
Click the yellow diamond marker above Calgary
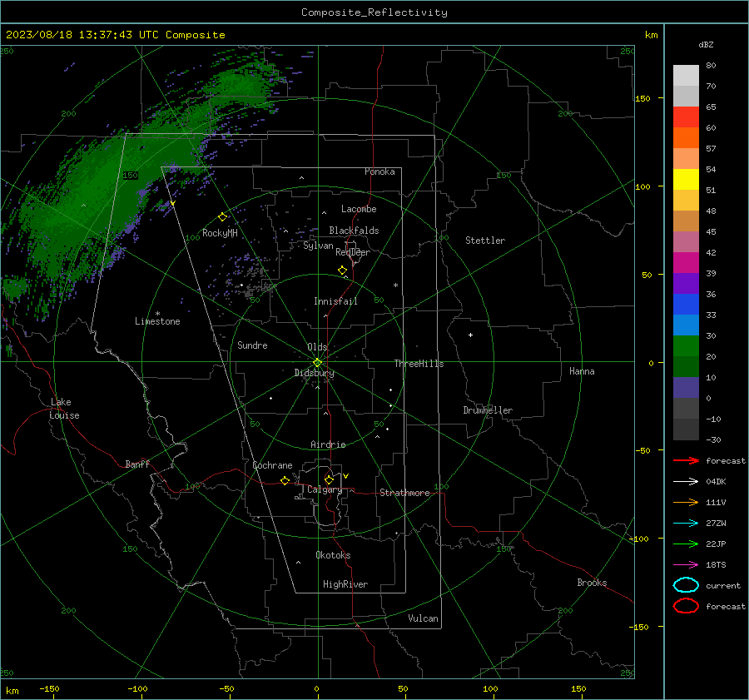click(x=329, y=479)
